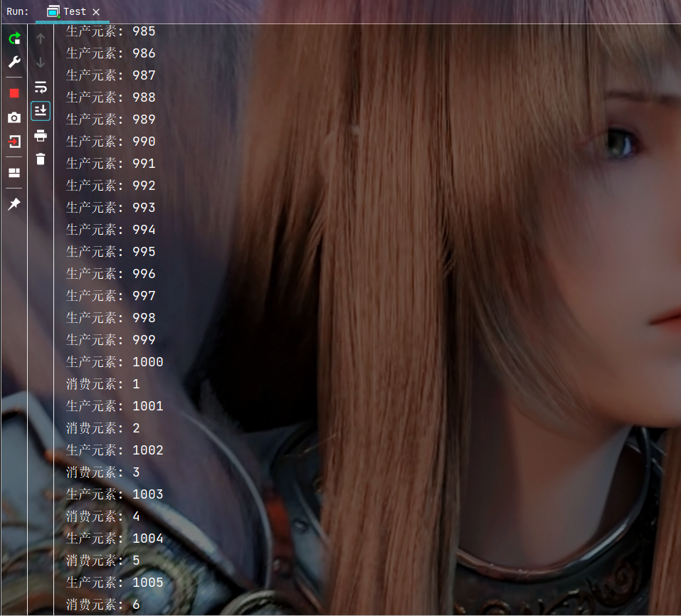Click console line 生产元素: 1003

coord(115,494)
